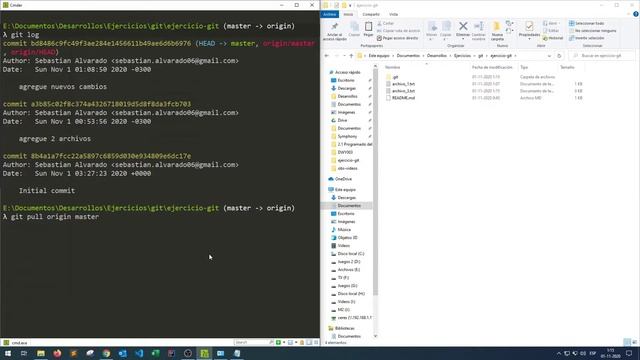
Task: Refresh the Explorer address bar
Action: (x=559, y=56)
